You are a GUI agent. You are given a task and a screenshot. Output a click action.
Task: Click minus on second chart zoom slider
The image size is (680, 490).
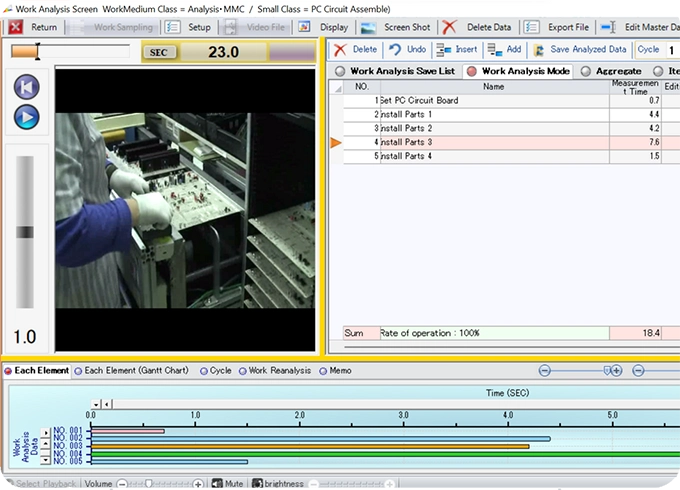638,370
